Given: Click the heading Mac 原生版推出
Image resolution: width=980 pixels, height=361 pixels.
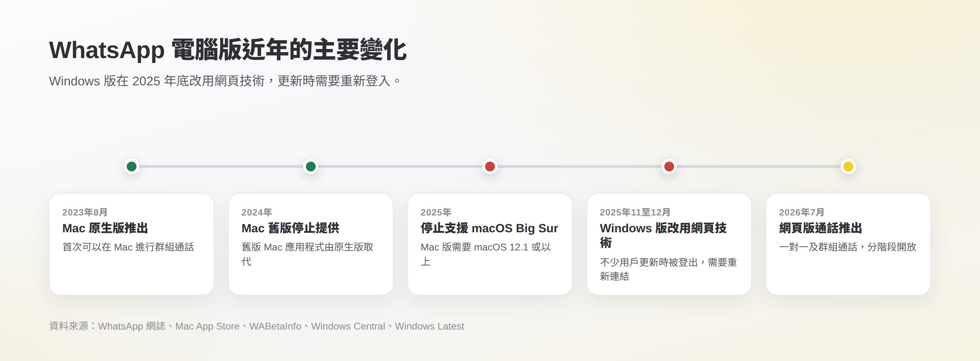Looking at the screenshot, I should pos(105,228).
